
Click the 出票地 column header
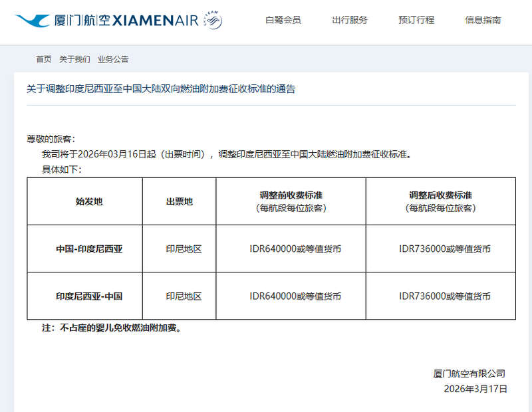point(179,201)
